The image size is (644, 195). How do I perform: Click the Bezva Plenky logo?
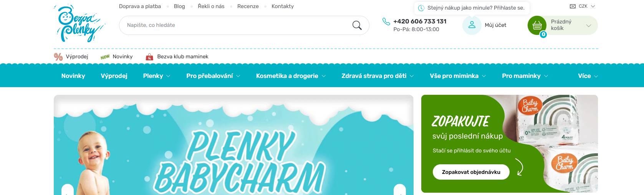(x=80, y=23)
